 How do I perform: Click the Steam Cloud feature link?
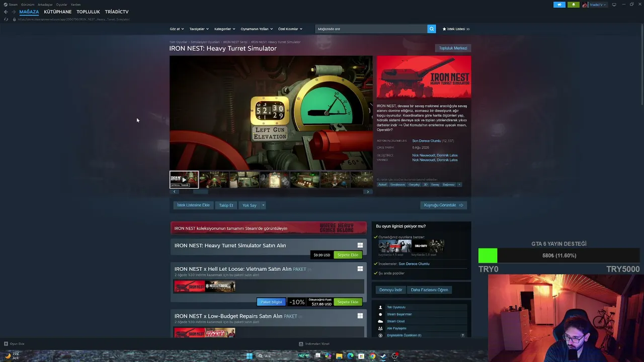395,321
